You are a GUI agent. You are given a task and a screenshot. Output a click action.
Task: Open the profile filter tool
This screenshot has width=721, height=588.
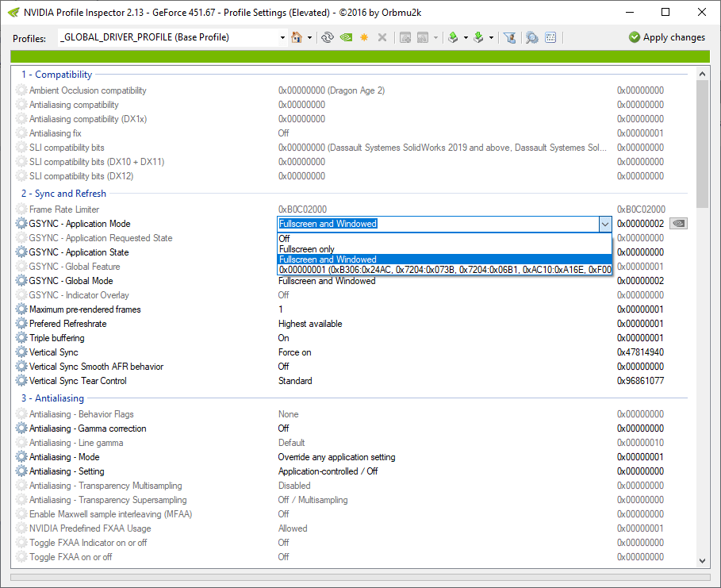(510, 37)
